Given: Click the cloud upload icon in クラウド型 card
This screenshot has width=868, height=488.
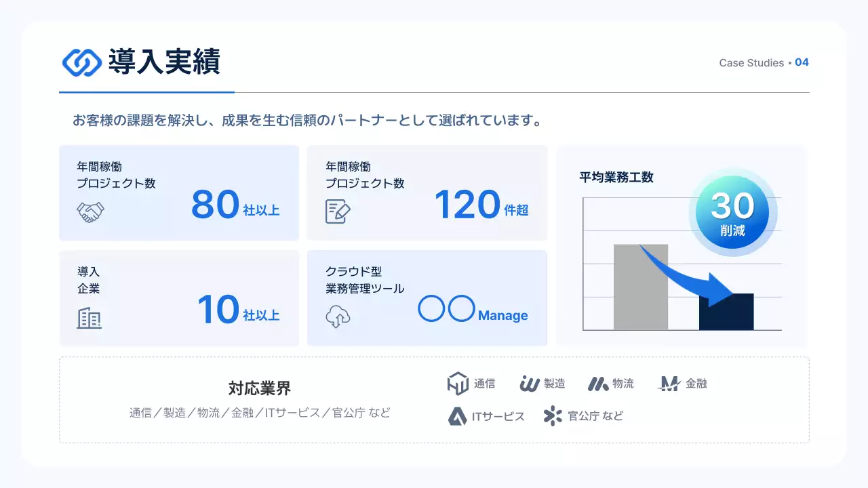Looking at the screenshot, I should click(337, 316).
